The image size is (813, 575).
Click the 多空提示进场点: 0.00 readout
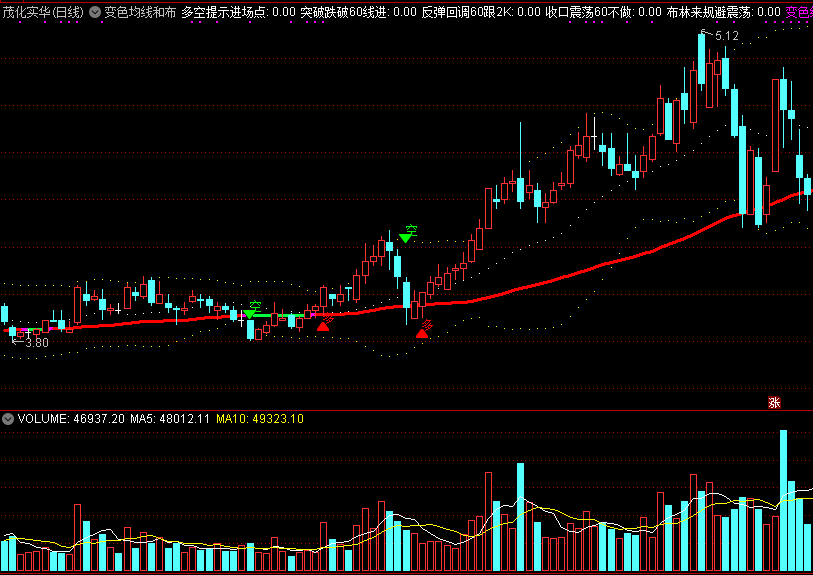239,12
